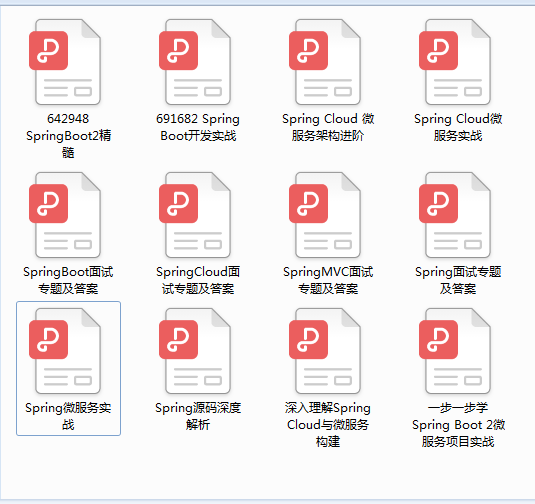Image resolution: width=535 pixels, height=504 pixels.
Task: Select the SpringMVC面试专题及答案 PDF icon
Action: coord(325,215)
